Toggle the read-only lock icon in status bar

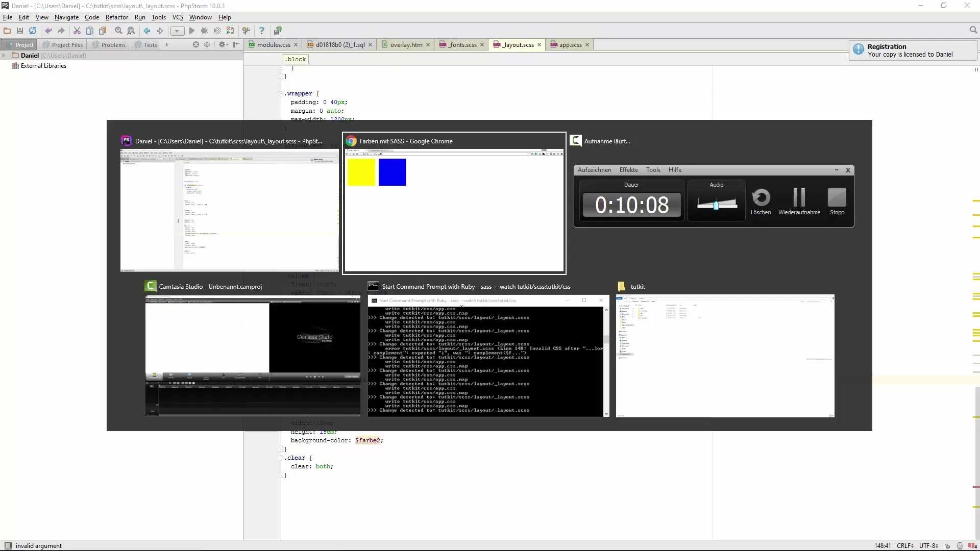(947, 545)
